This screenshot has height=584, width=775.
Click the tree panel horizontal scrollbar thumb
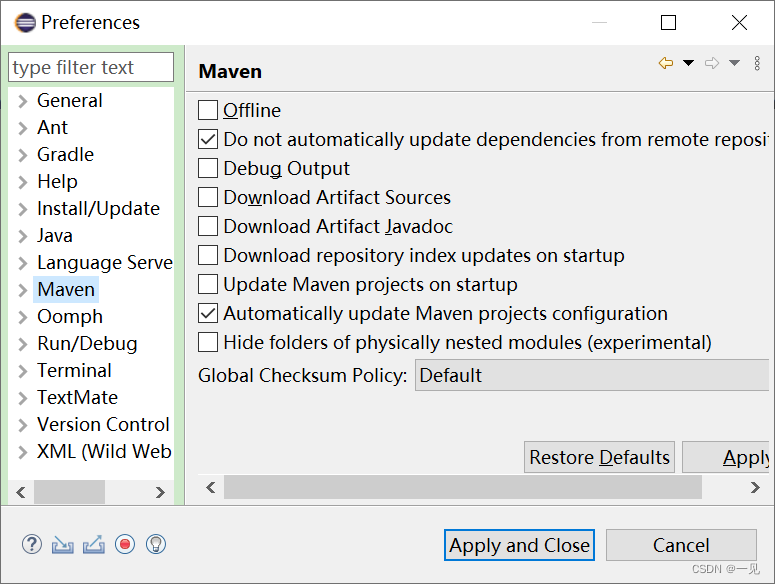[x=69, y=492]
